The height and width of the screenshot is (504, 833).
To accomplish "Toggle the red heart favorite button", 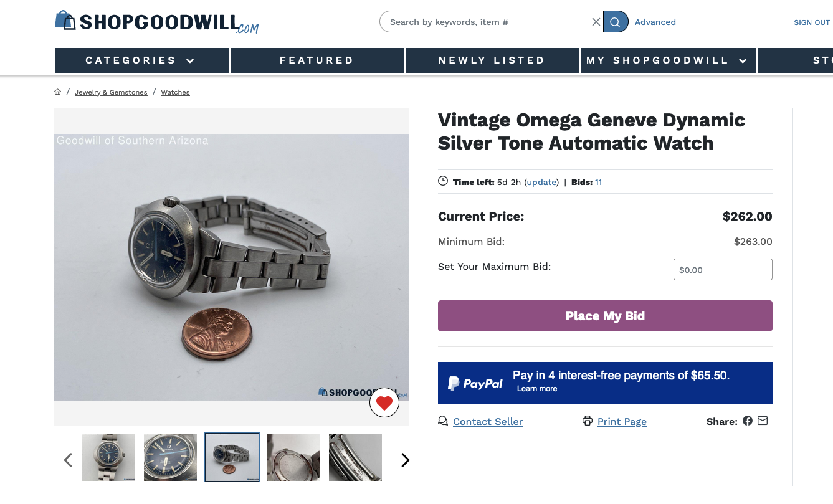I will pyautogui.click(x=384, y=403).
